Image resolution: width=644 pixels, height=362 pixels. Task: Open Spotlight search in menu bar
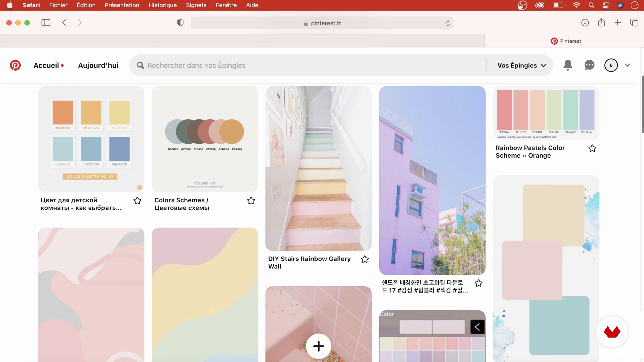coord(591,5)
